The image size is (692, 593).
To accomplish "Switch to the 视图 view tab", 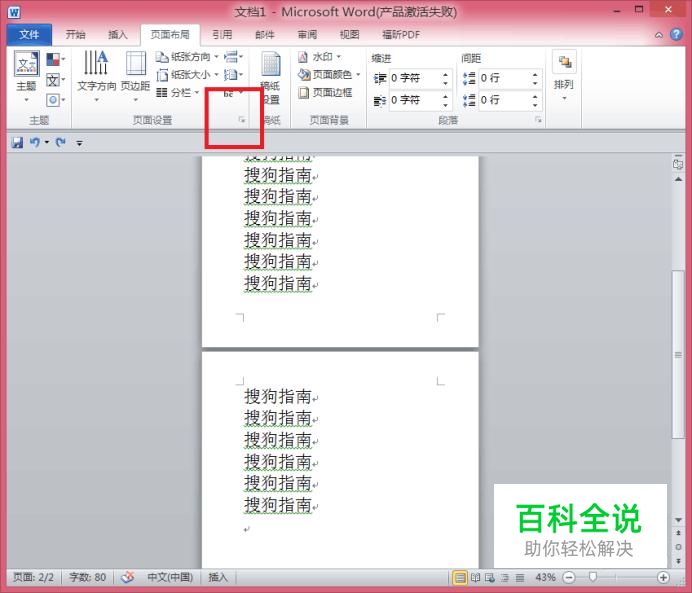I will coord(350,34).
